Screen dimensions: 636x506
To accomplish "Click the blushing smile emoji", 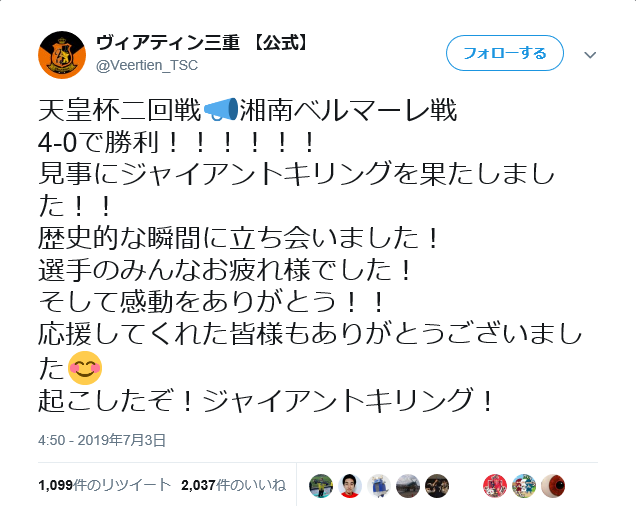I will [x=85, y=368].
